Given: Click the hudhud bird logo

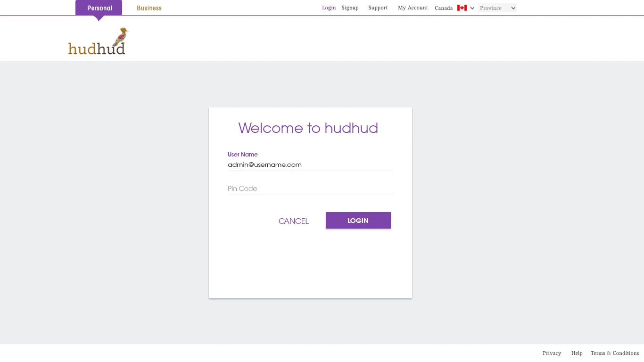Looking at the screenshot, I should click(98, 41).
